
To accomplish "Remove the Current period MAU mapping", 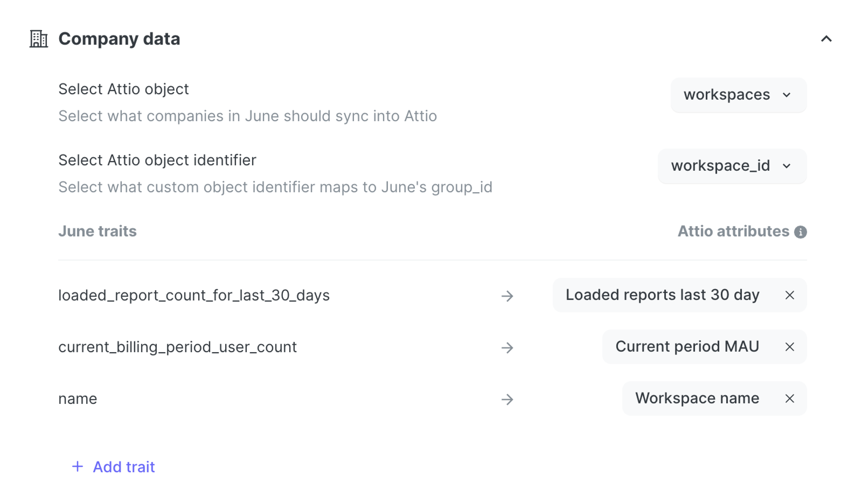I will [x=789, y=347].
